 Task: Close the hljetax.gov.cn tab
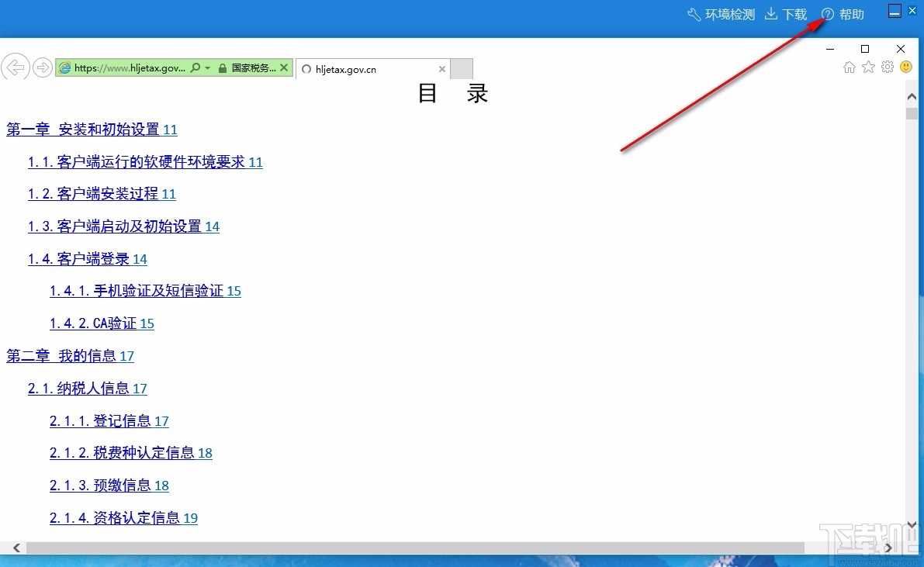442,68
